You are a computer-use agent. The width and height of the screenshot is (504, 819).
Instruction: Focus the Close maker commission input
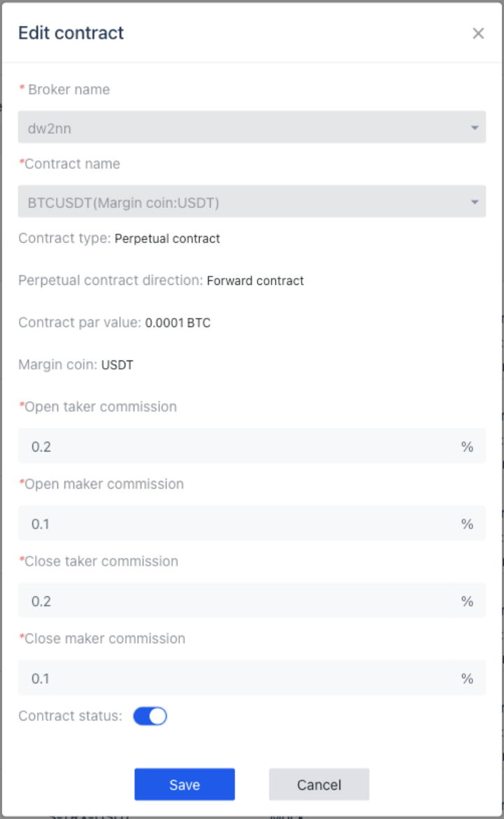[x=235, y=678]
